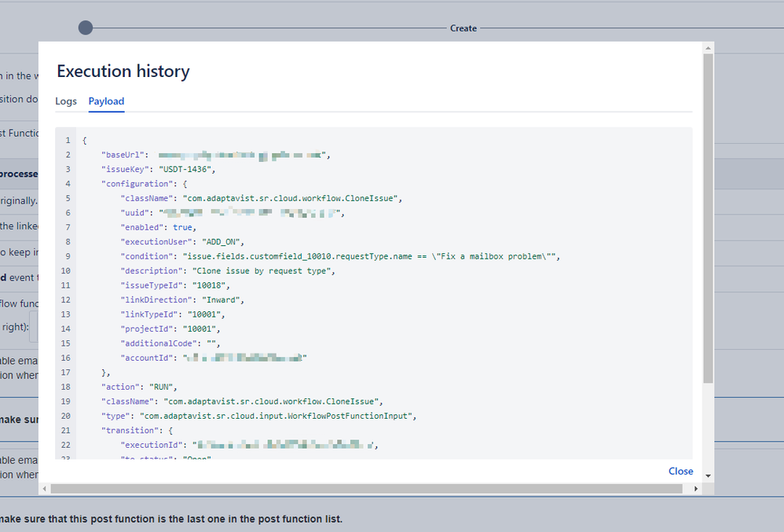
Task: Click line number 1 in the gutter
Action: 68,141
